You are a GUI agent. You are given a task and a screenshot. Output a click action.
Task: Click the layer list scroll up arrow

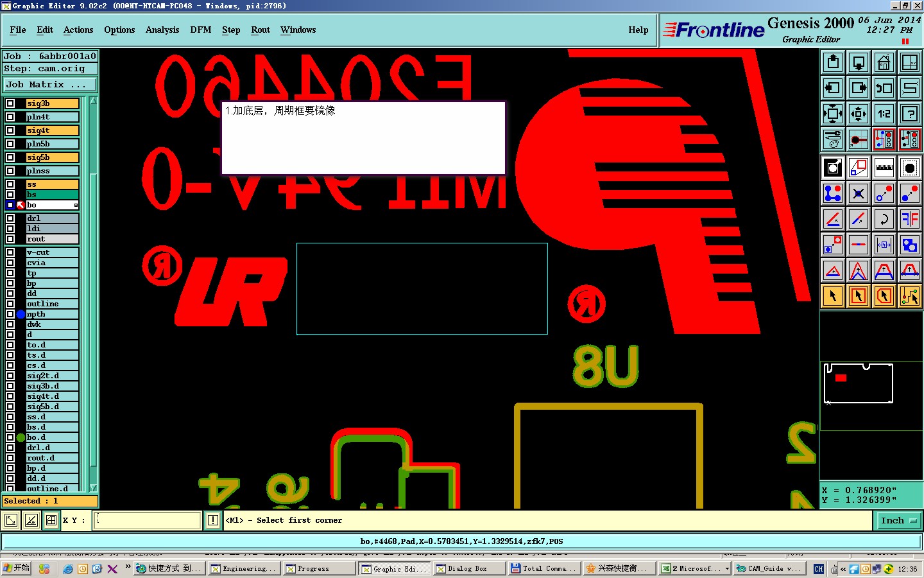(x=93, y=101)
